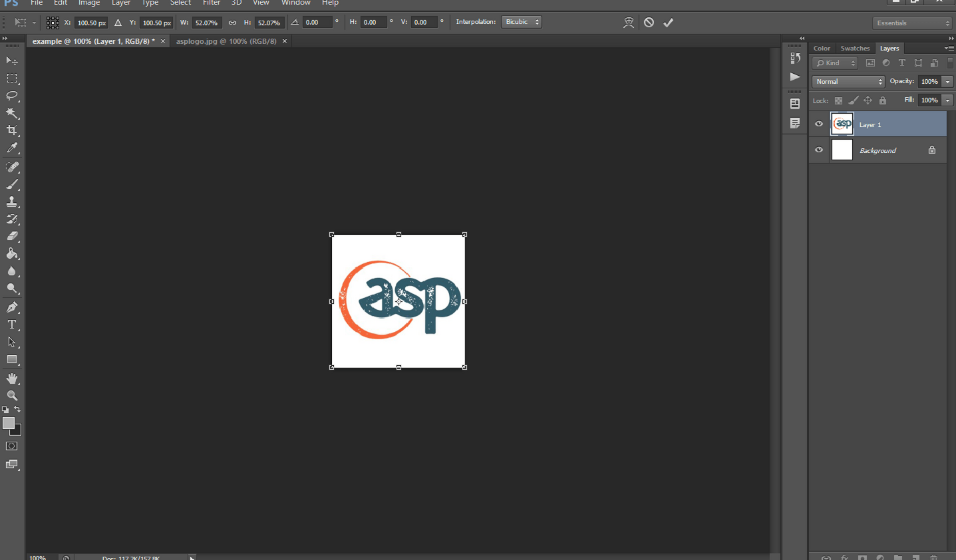Select the Lasso tool
Viewport: 956px width, 560px height.
12,96
